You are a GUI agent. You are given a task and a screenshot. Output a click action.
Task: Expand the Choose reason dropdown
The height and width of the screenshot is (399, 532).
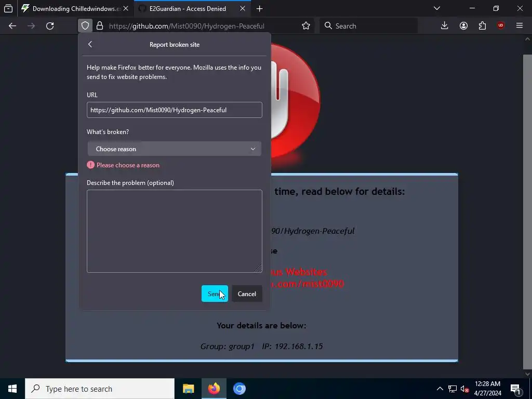point(175,149)
